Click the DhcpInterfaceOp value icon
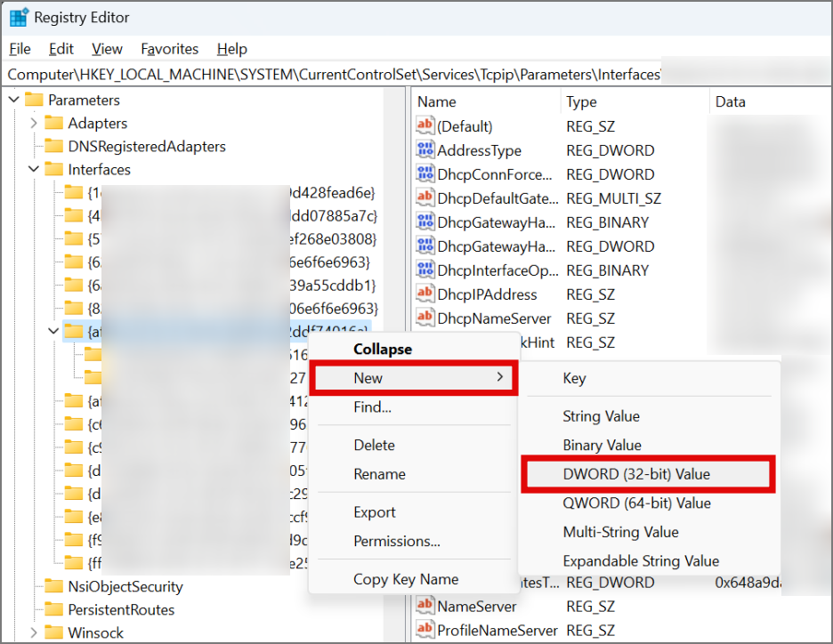 pyautogui.click(x=425, y=270)
